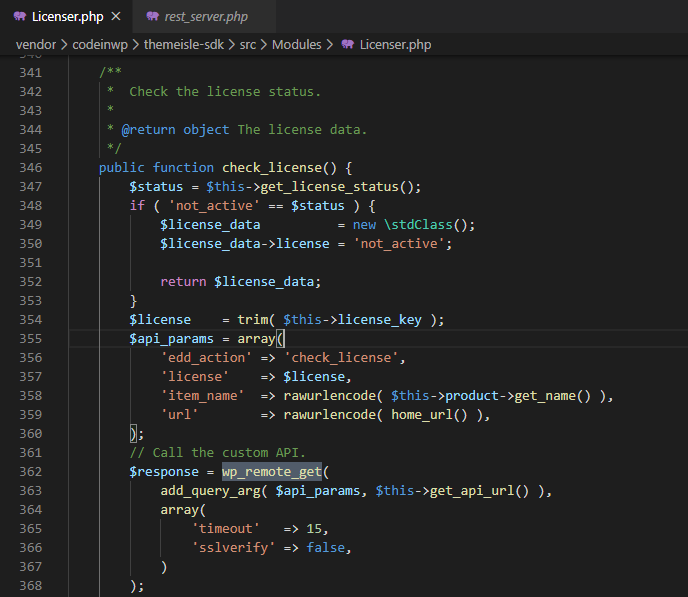688x597 pixels.
Task: Click the return $license_data statement
Action: point(240,282)
